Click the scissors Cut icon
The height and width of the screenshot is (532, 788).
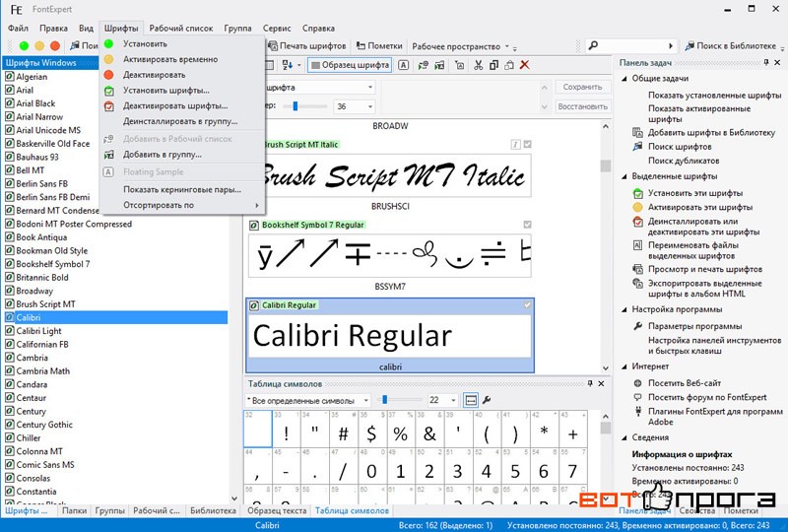(x=478, y=65)
